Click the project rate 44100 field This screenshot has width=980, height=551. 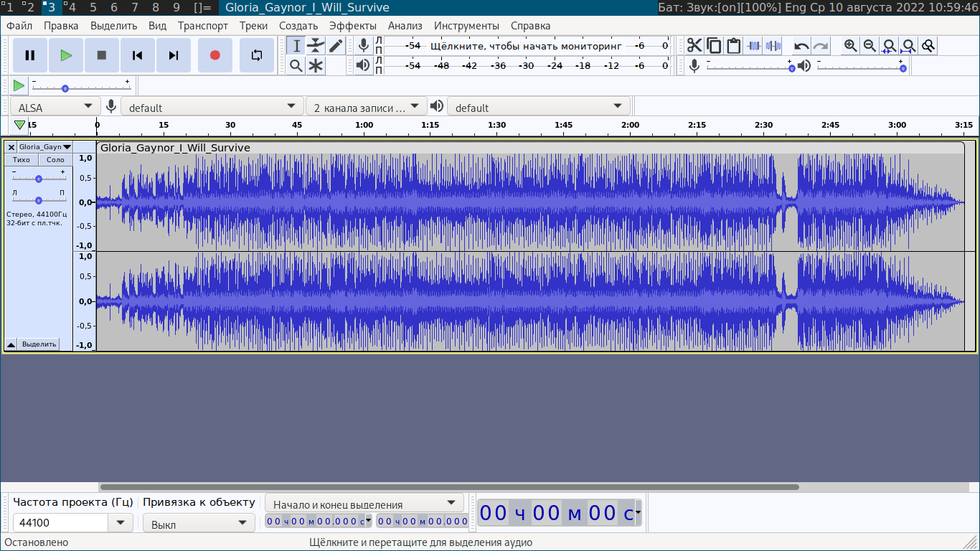[61, 523]
